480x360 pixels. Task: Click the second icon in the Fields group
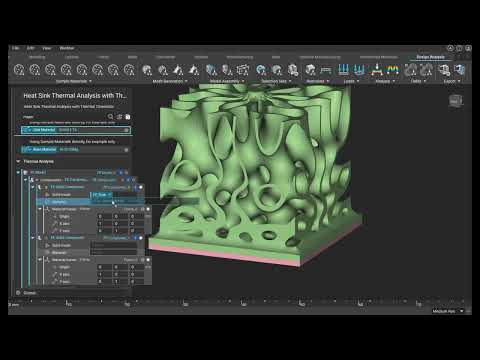[426, 70]
